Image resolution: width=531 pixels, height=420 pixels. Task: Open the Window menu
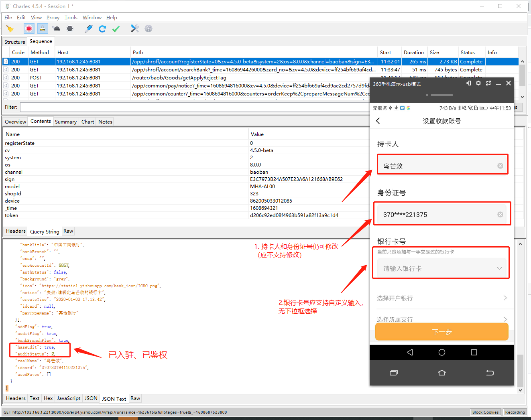point(92,18)
